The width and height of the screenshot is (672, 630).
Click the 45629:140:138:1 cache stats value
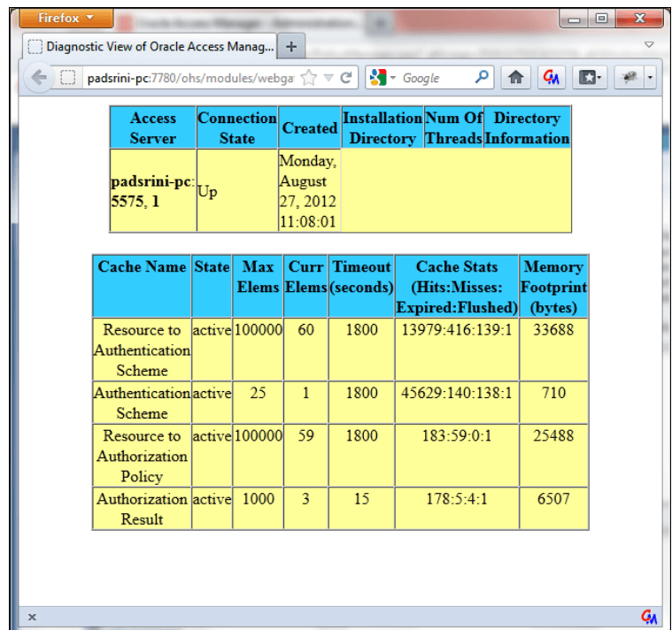point(457,393)
